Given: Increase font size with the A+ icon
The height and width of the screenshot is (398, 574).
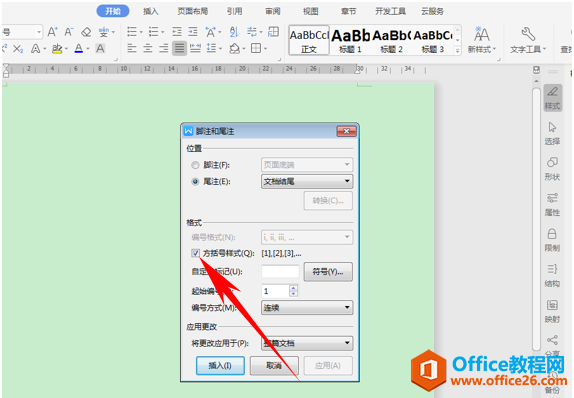Looking at the screenshot, I should (52, 32).
